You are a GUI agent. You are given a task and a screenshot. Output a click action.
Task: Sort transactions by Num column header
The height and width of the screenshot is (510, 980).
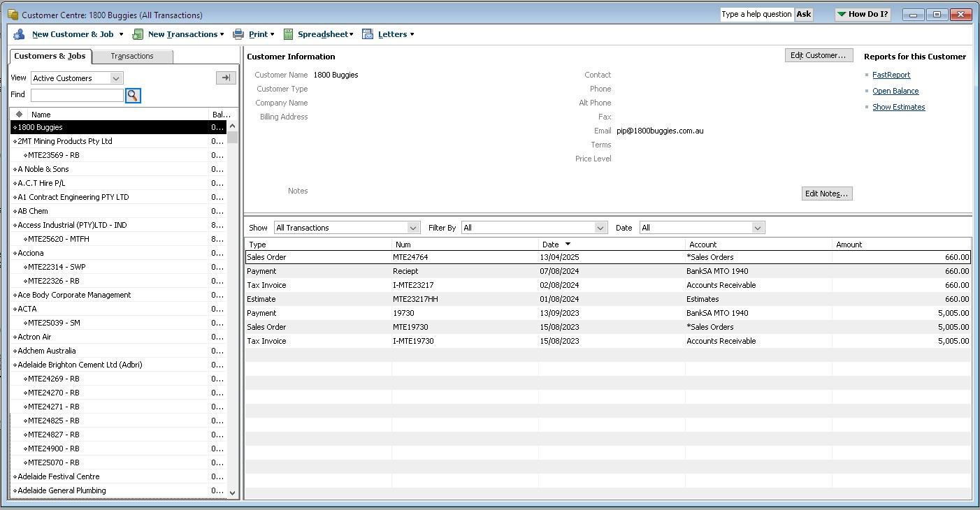[466, 245]
